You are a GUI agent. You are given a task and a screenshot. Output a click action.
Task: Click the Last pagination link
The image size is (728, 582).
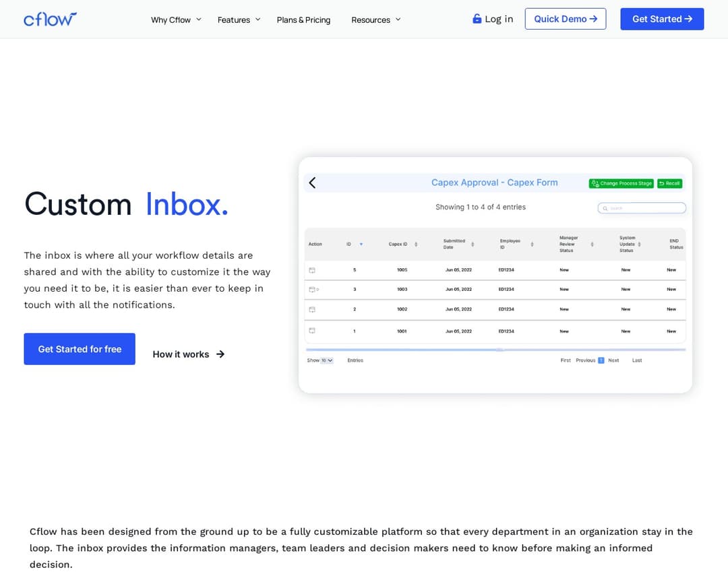(637, 360)
